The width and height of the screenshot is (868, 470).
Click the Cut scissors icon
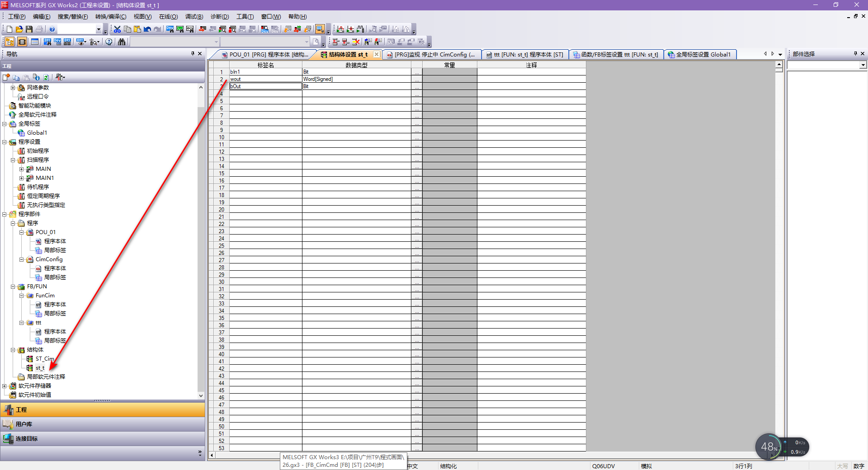[118, 29]
